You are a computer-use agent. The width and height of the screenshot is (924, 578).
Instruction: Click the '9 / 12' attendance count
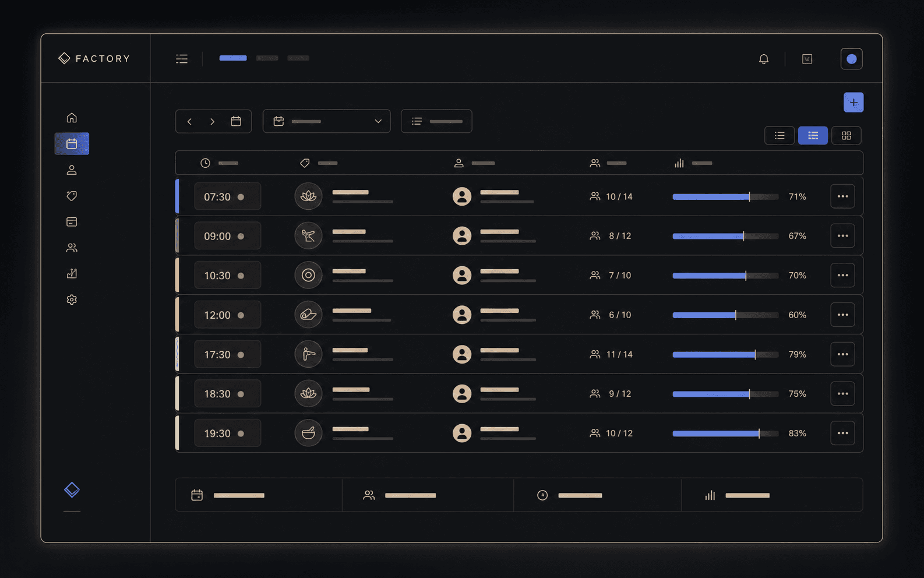pyautogui.click(x=620, y=394)
